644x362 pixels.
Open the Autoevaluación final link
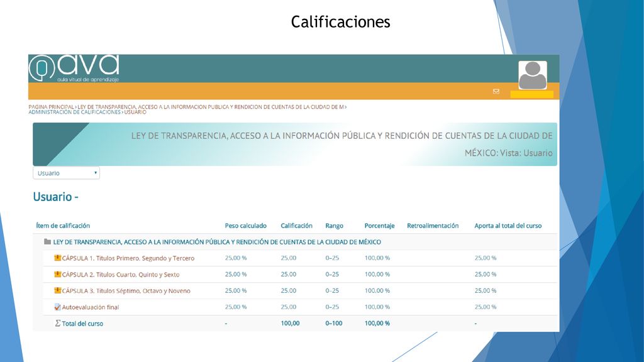91,307
